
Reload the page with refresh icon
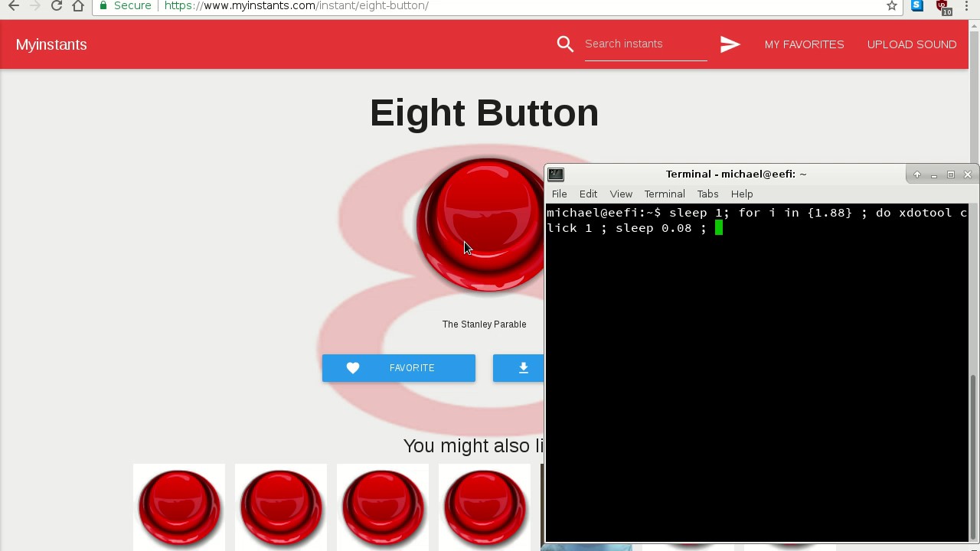[57, 5]
